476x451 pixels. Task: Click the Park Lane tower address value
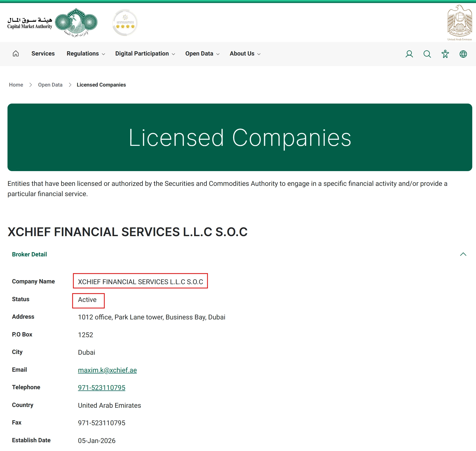152,317
